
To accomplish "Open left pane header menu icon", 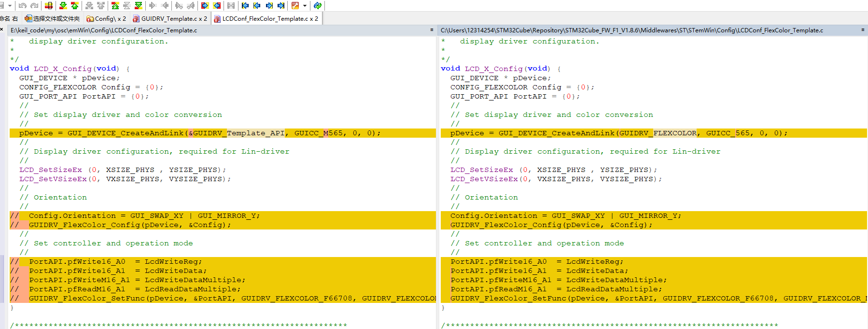I will pyautogui.click(x=432, y=30).
